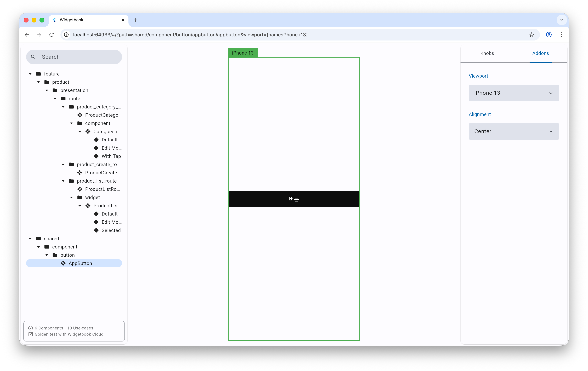
Task: Select the Addons tab
Action: click(x=540, y=53)
